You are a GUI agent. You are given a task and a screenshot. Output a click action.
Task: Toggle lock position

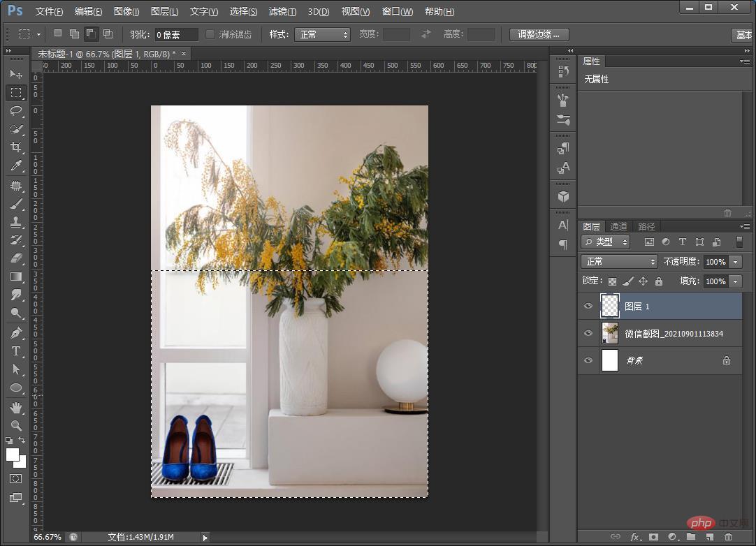644,281
